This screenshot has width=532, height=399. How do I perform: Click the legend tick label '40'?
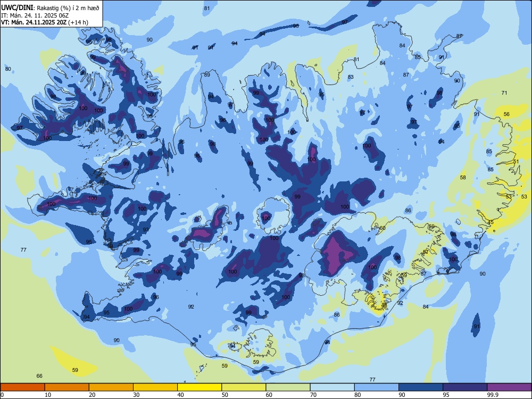[181, 395]
